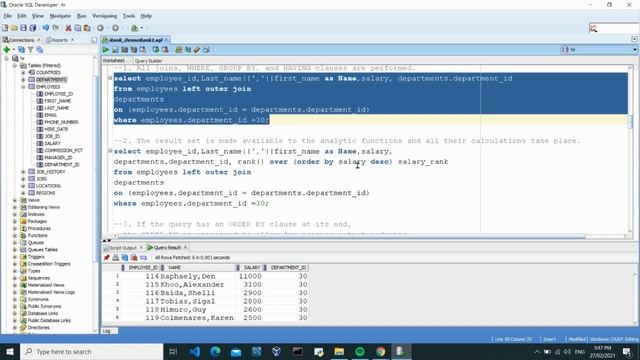This screenshot has width=640, height=360.
Task: Open the File menu
Action: click(x=8, y=16)
